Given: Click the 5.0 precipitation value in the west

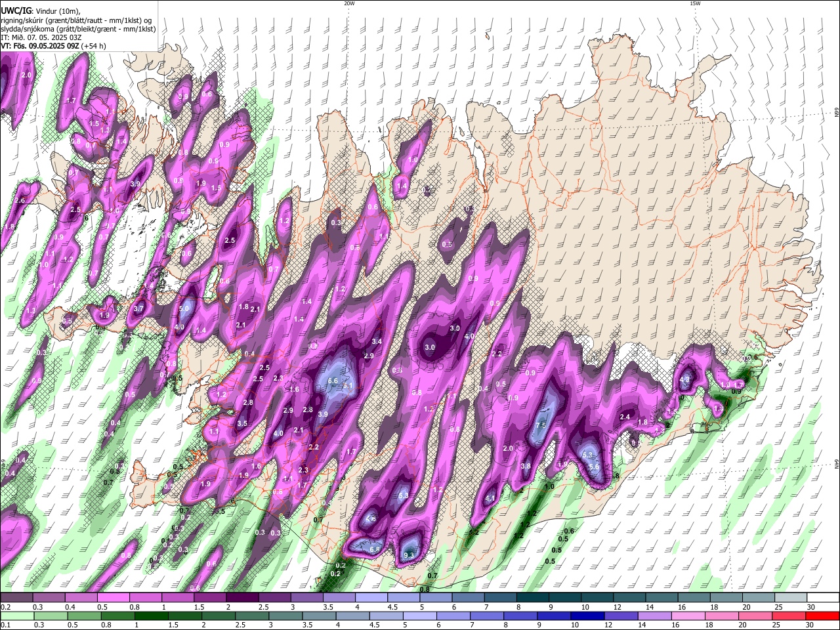Looking at the screenshot, I should [184, 308].
